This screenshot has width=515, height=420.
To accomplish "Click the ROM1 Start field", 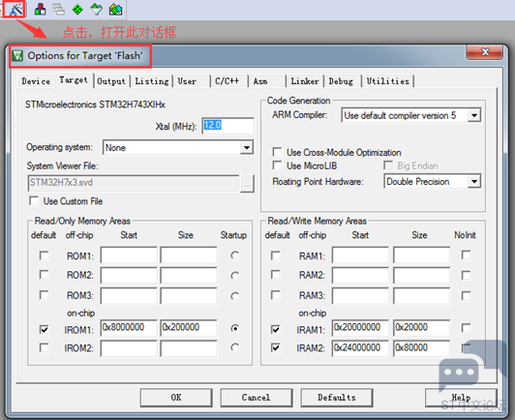I will [x=129, y=255].
